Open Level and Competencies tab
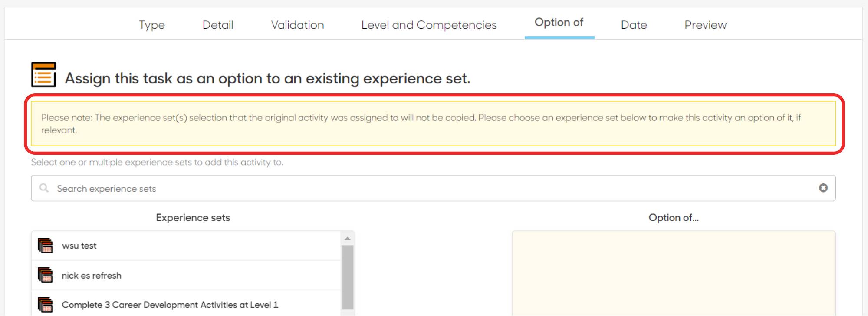 429,25
